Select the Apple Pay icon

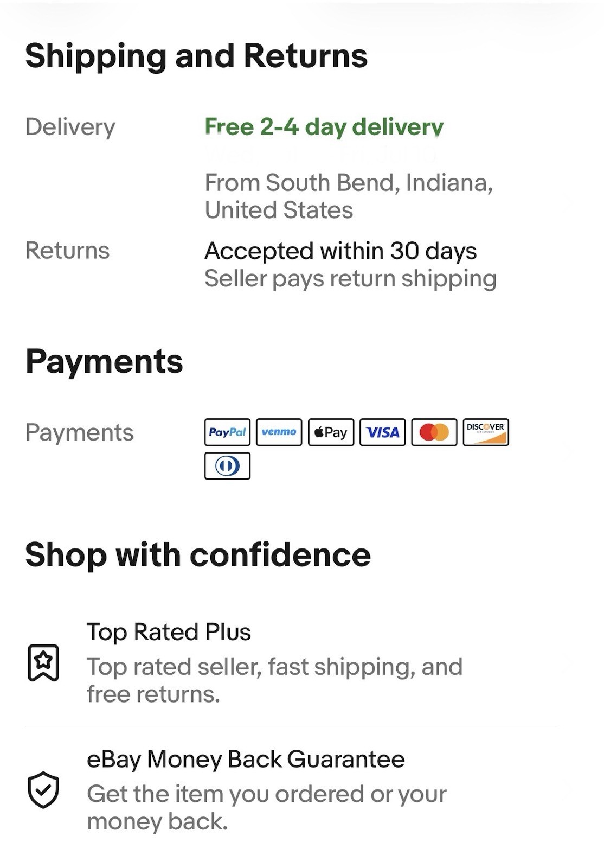(331, 432)
